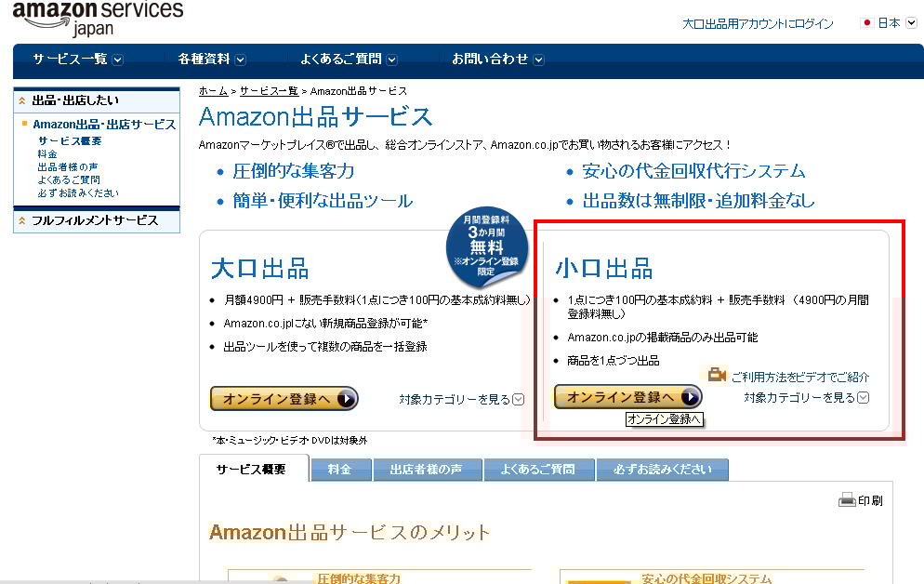The image size is (924, 584).
Task: Switch to the 料金 tab
Action: [340, 470]
